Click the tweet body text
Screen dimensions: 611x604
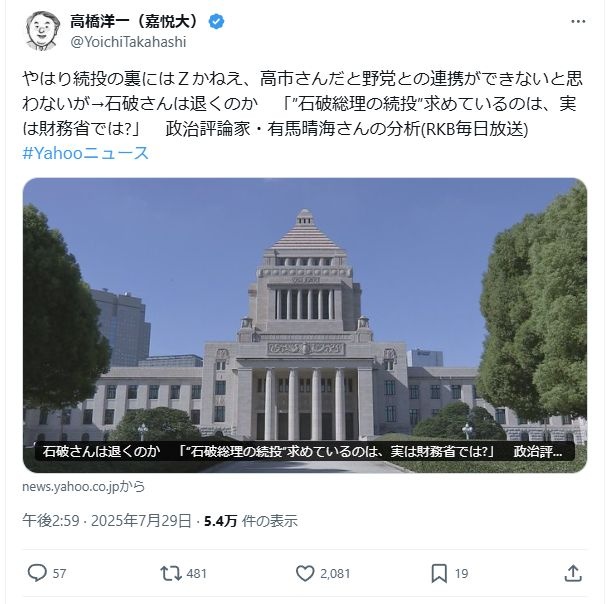[x=302, y=104]
